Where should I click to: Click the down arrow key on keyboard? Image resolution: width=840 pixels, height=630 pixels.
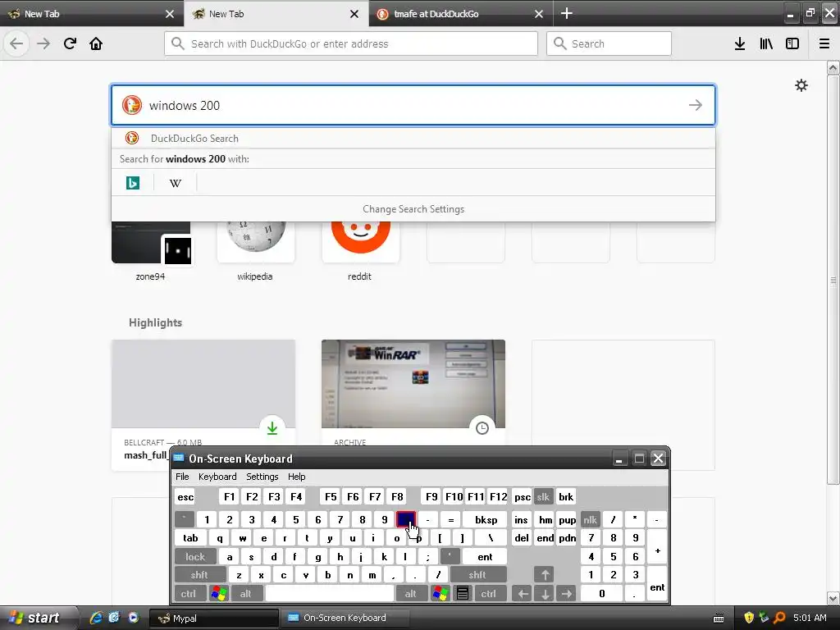545,594
